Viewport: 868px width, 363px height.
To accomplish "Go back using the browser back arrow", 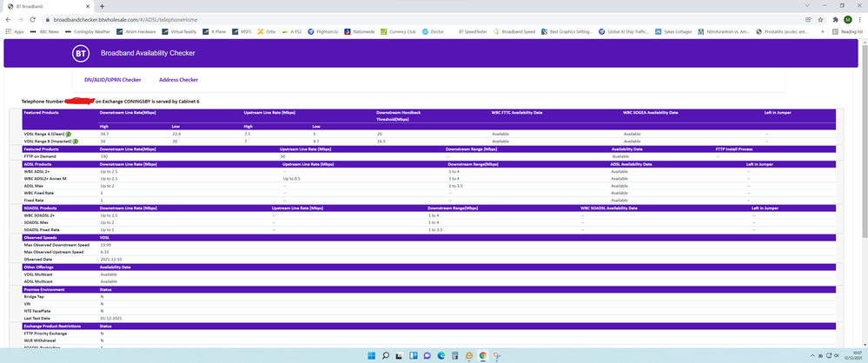I will click(x=9, y=18).
